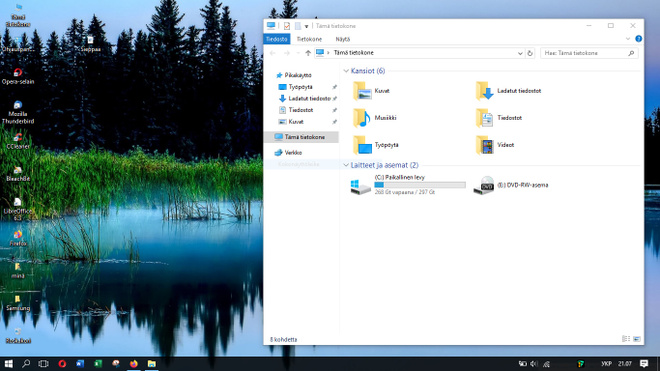Open the Tietokone ribbon tab
660x371 pixels.
pyautogui.click(x=309, y=39)
